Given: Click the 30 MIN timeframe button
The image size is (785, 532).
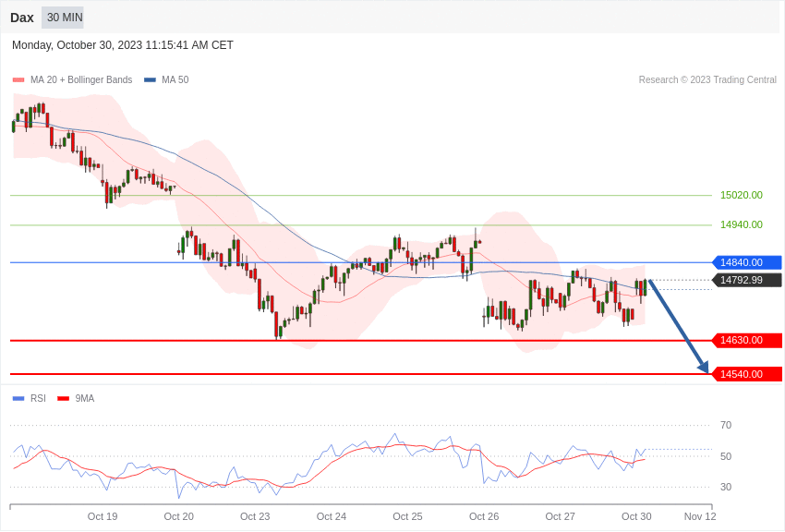Looking at the screenshot, I should [x=63, y=18].
